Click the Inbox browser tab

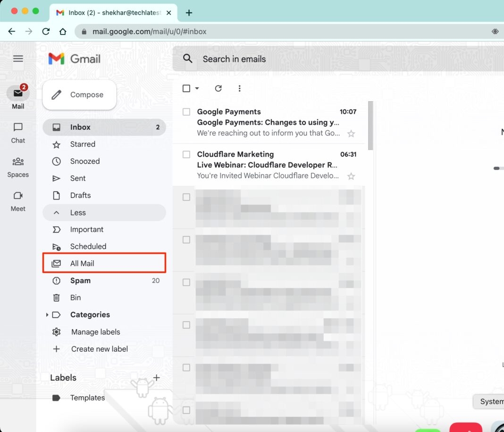pos(113,13)
